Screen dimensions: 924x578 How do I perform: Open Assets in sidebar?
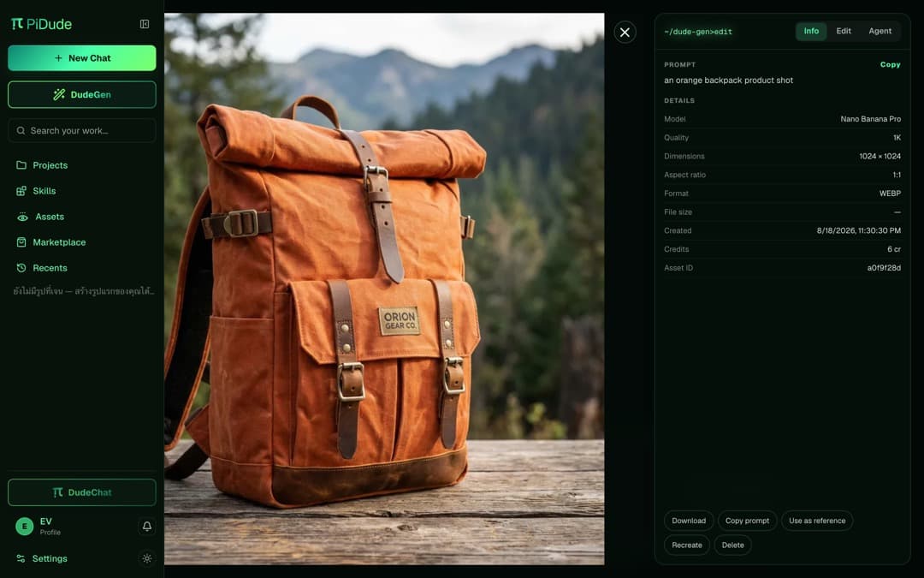[x=50, y=217]
